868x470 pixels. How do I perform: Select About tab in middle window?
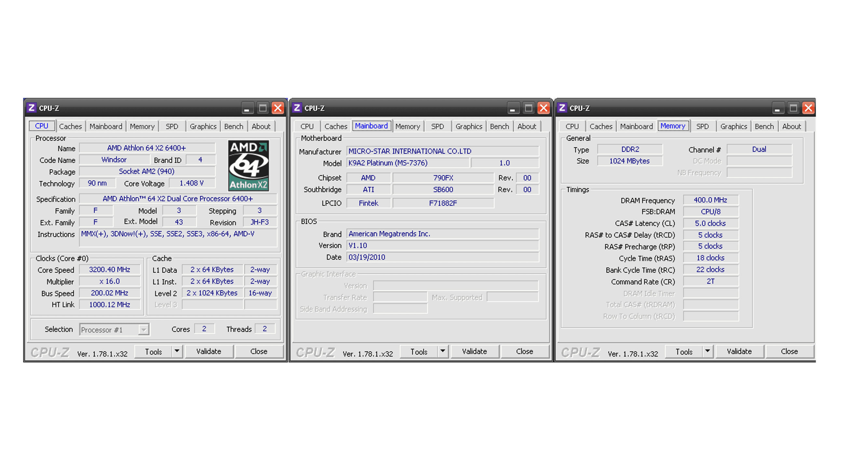527,126
